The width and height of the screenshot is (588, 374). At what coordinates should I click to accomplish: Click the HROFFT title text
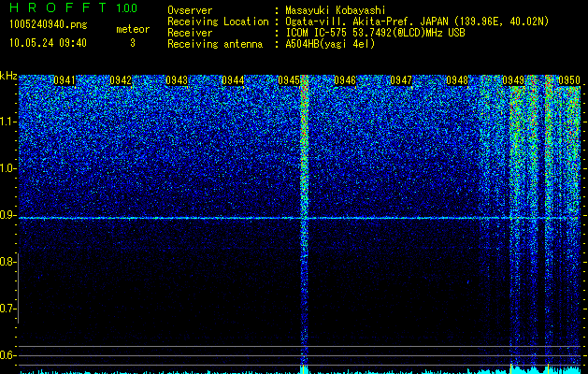[58, 7]
